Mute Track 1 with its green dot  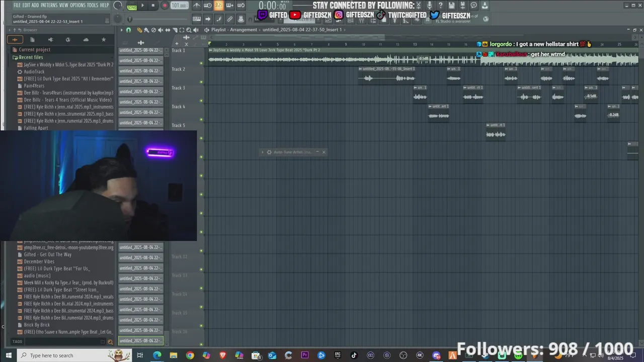click(x=201, y=63)
